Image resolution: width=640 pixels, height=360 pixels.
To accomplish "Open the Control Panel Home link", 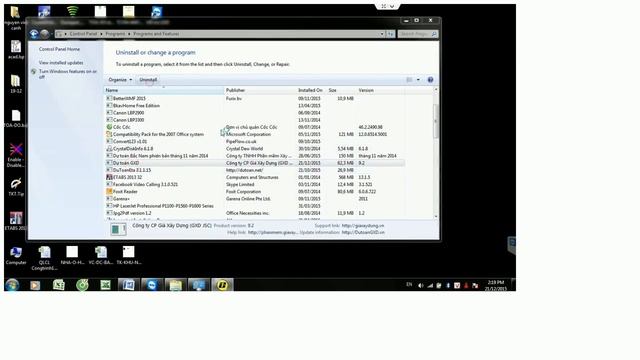I will tap(60, 49).
